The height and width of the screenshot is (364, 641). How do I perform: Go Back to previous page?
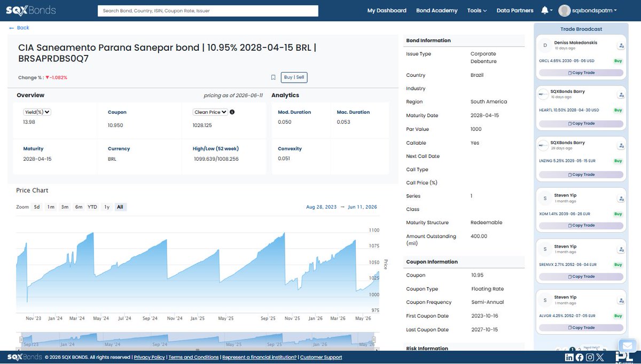[19, 28]
